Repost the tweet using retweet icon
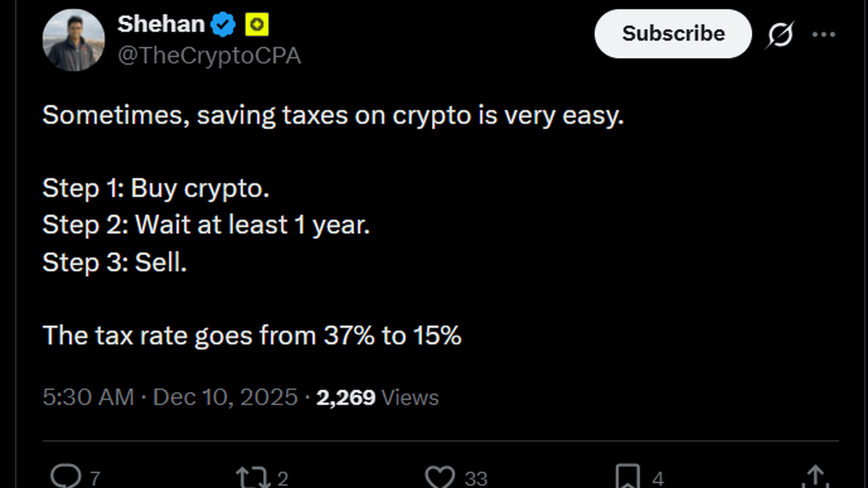868x488 pixels. coord(253,477)
